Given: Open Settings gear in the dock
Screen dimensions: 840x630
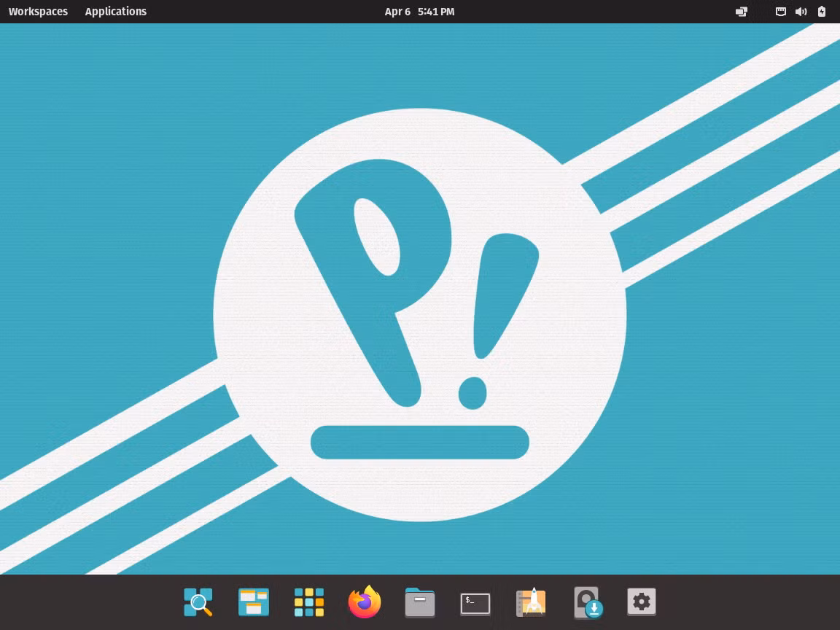Looking at the screenshot, I should (x=641, y=602).
